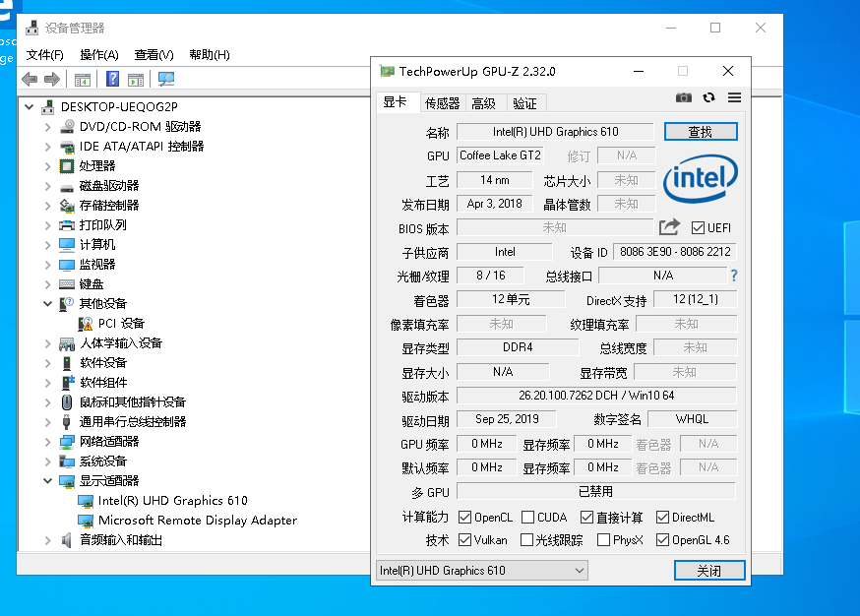Click the 关闭 button in GPU-Z

709,571
